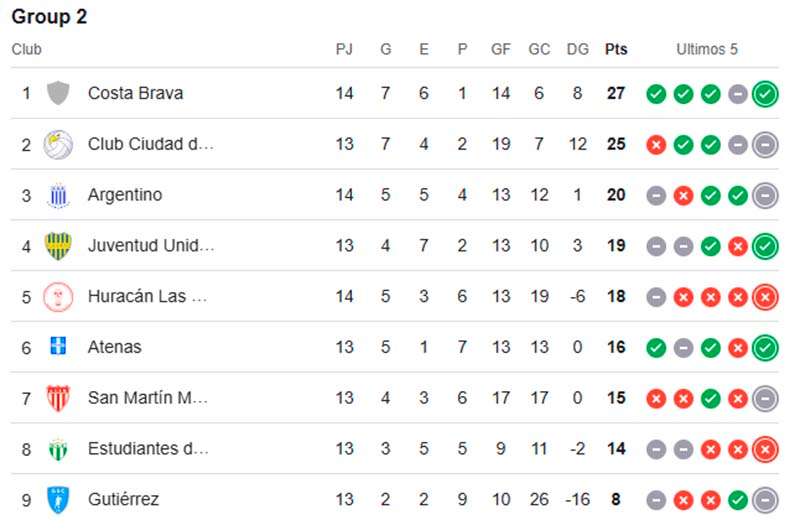Click the Costa Brava gray shield crest
This screenshot has height=530, width=800.
tap(58, 93)
